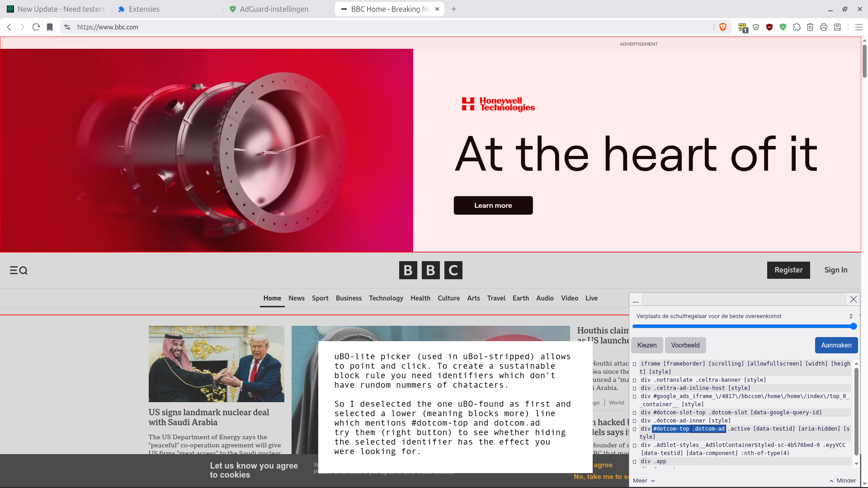Click the red shield uBlock extension icon
Viewport: 868px width, 488px height.
tap(769, 27)
